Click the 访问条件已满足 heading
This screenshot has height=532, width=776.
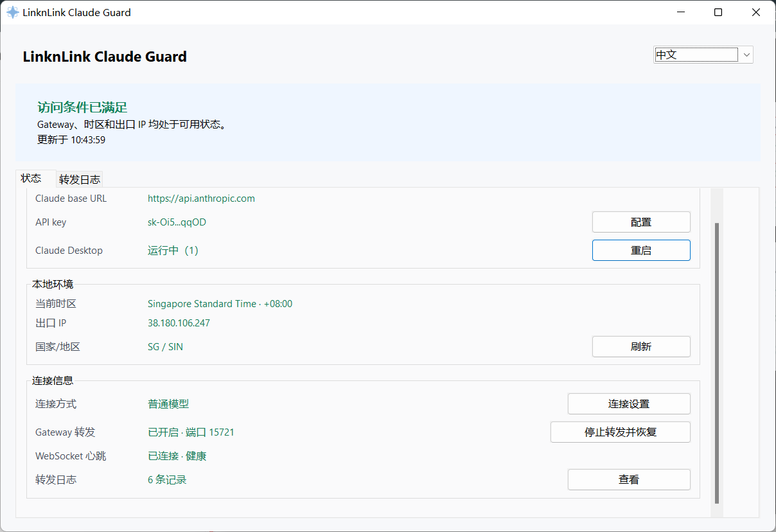coord(82,107)
